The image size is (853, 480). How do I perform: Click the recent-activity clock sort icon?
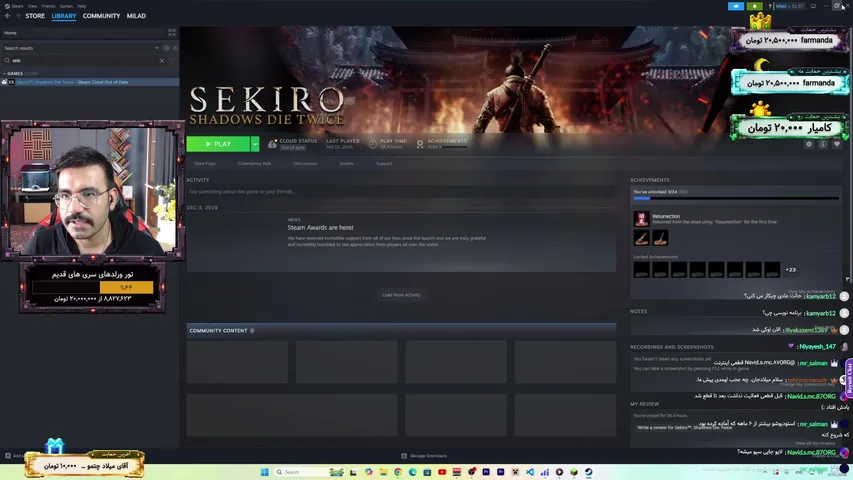point(166,48)
